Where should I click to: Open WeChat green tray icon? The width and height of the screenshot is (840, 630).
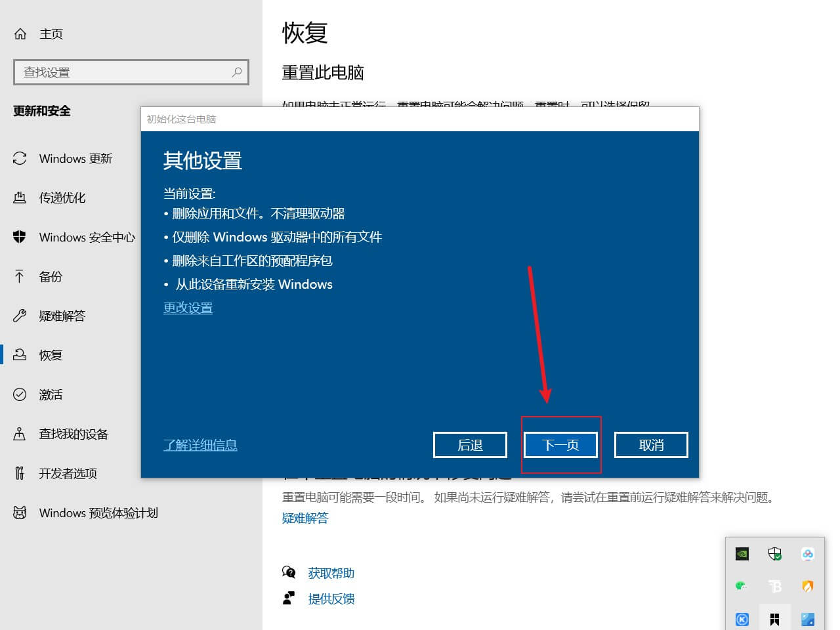pos(742,586)
